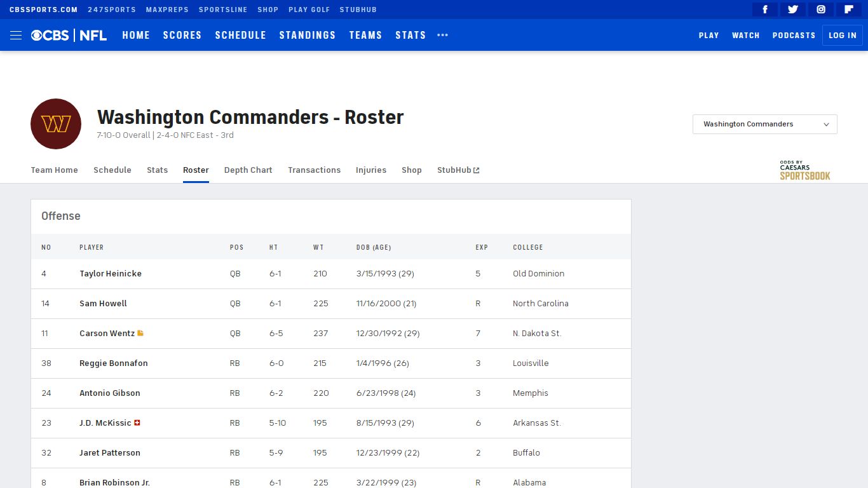
Task: Click the COLLEGE column header
Action: 528,247
